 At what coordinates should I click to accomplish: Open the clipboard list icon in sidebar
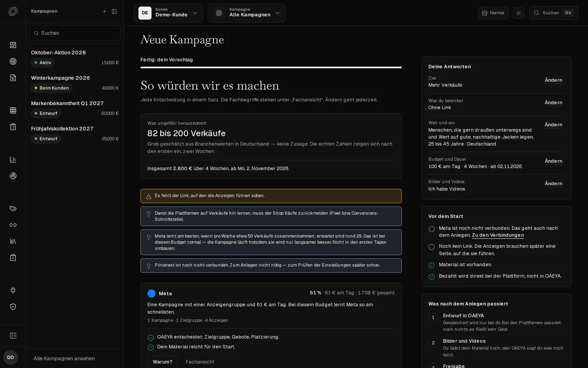pos(13,127)
